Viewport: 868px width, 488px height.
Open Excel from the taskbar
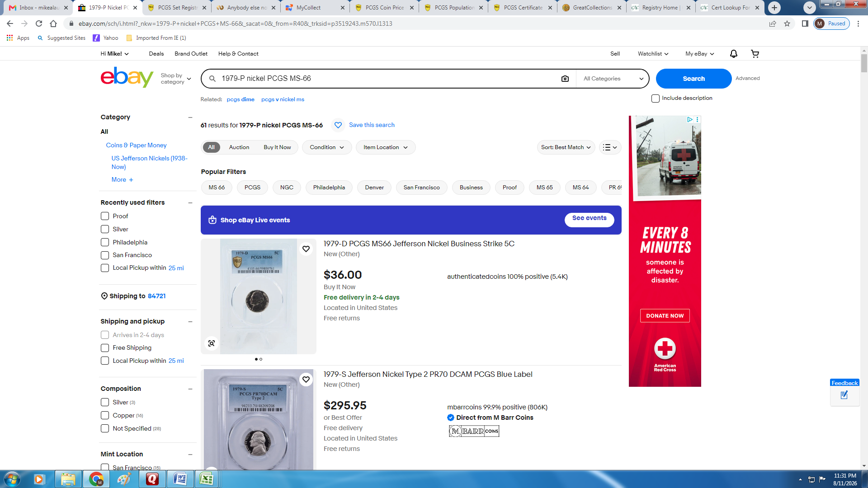[x=207, y=479]
